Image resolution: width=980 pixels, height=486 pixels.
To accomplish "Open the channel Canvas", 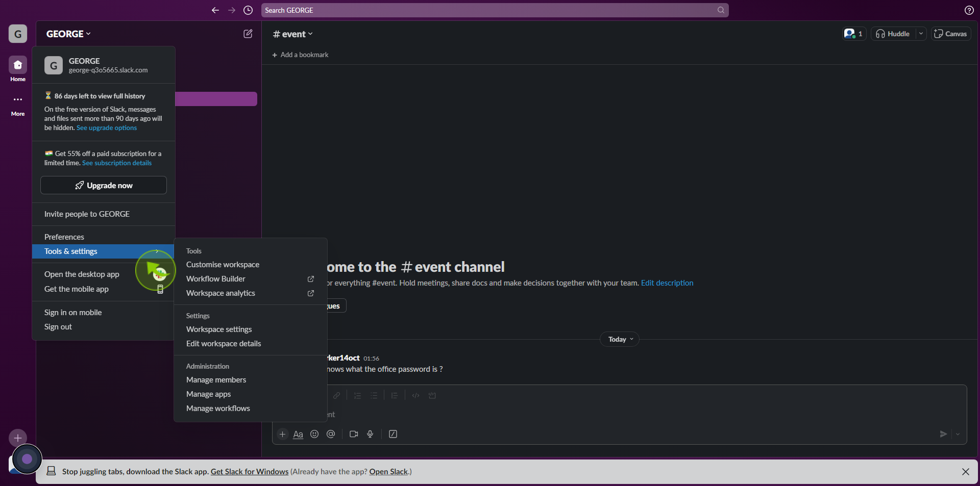I will point(951,34).
